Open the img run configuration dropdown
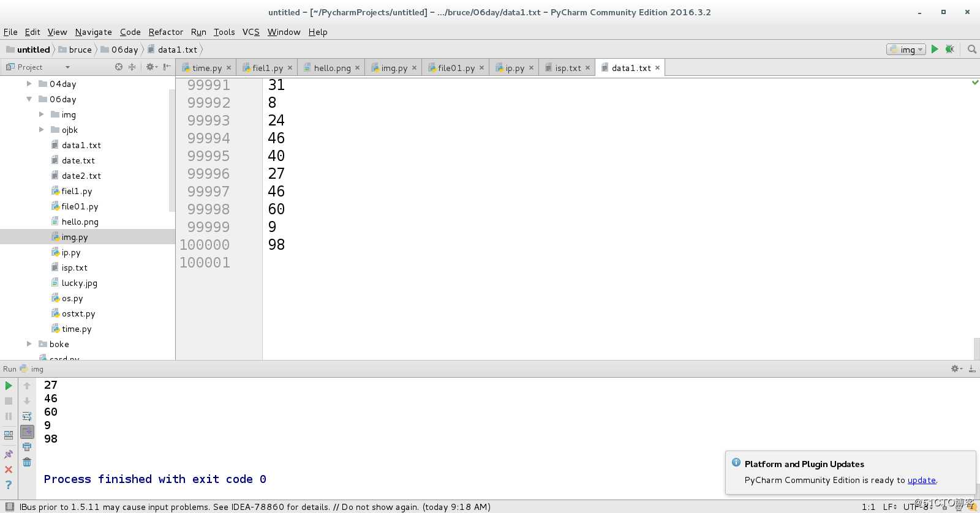 pos(906,50)
